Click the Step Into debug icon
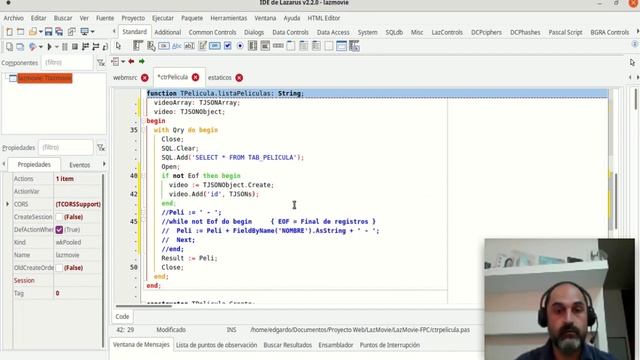 tap(85, 47)
